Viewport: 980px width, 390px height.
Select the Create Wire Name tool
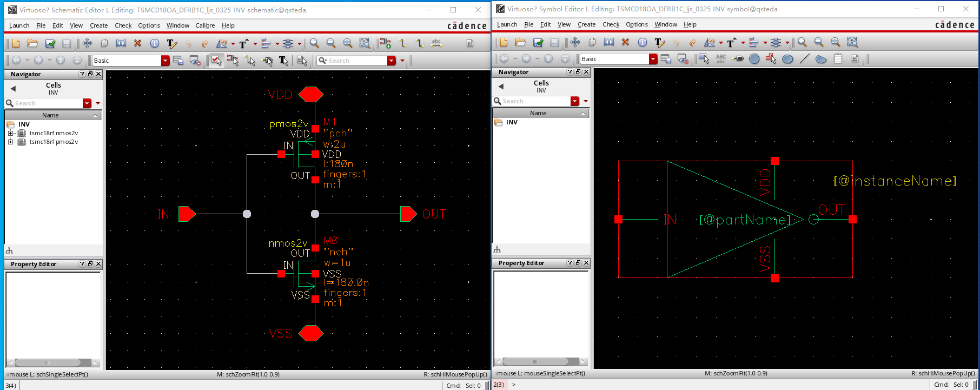[x=436, y=43]
